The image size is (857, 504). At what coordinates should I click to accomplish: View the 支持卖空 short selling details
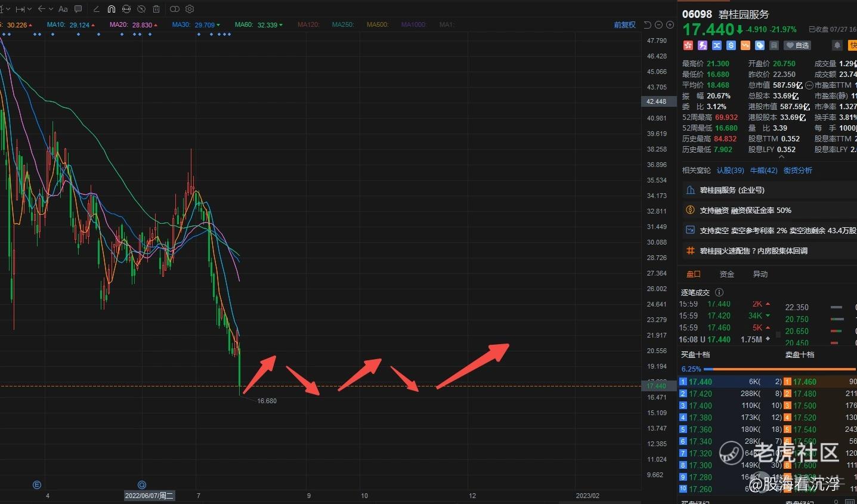coord(769,231)
